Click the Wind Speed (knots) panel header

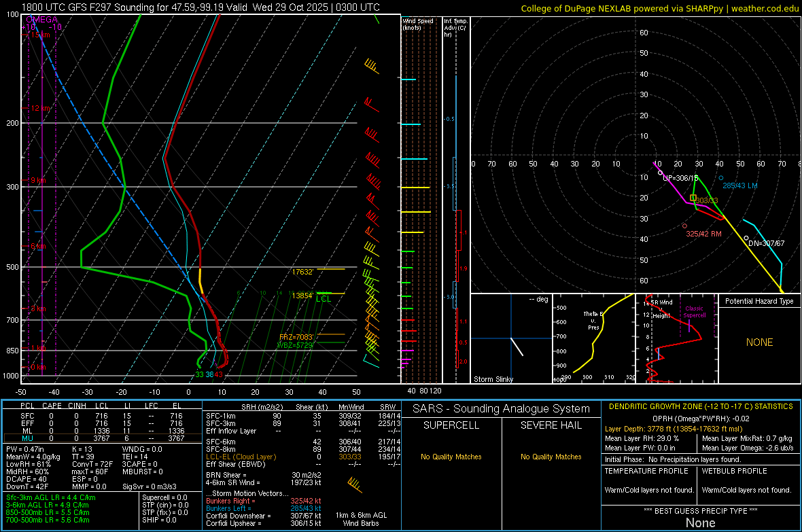(x=418, y=24)
